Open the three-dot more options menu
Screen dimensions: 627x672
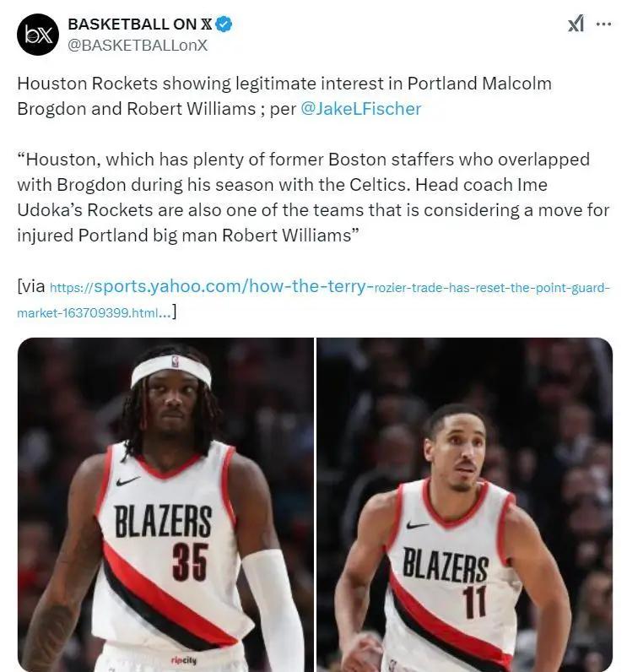603,24
